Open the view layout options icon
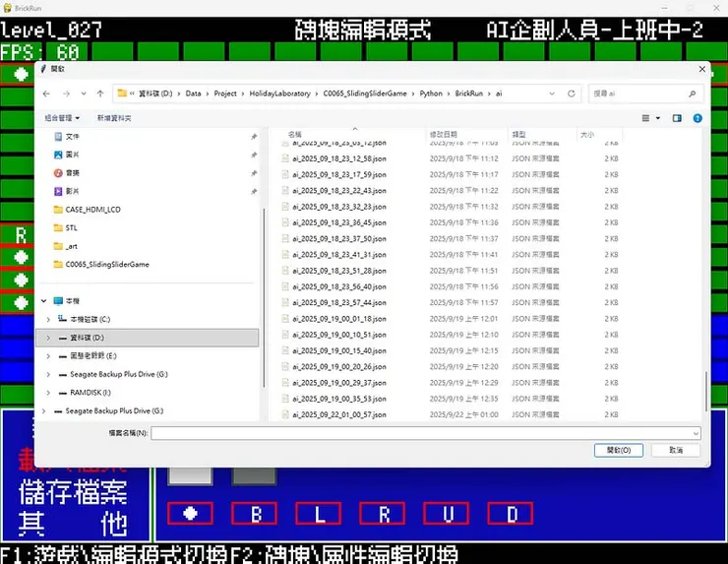Screen dimensions: 728x564 [x=645, y=118]
